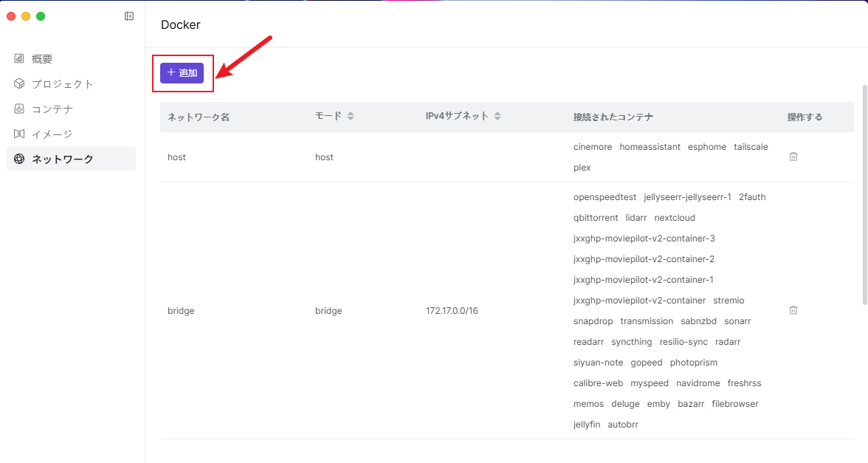Click the 概要 overview chart icon

click(19, 59)
